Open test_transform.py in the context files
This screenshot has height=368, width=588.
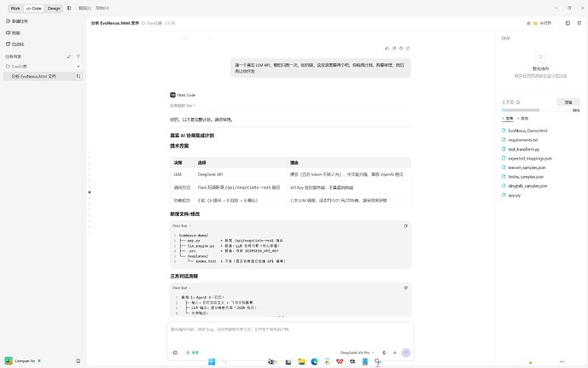[521, 149]
